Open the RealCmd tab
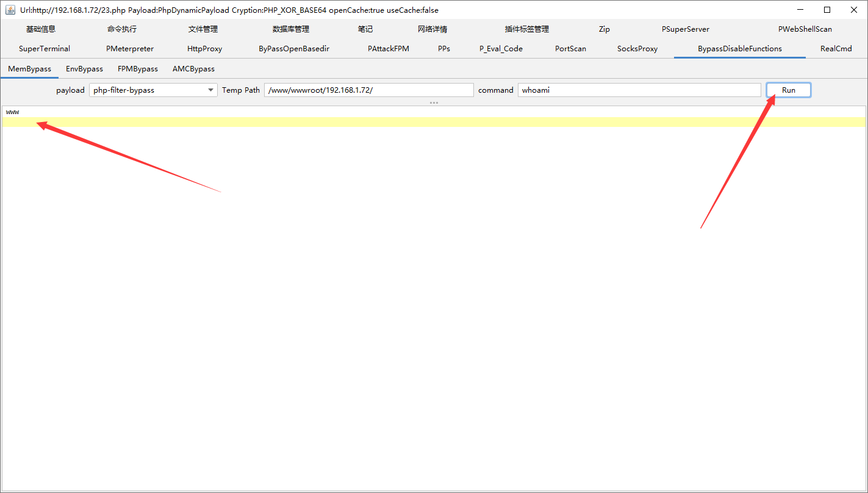Image resolution: width=868 pixels, height=493 pixels. tap(836, 49)
